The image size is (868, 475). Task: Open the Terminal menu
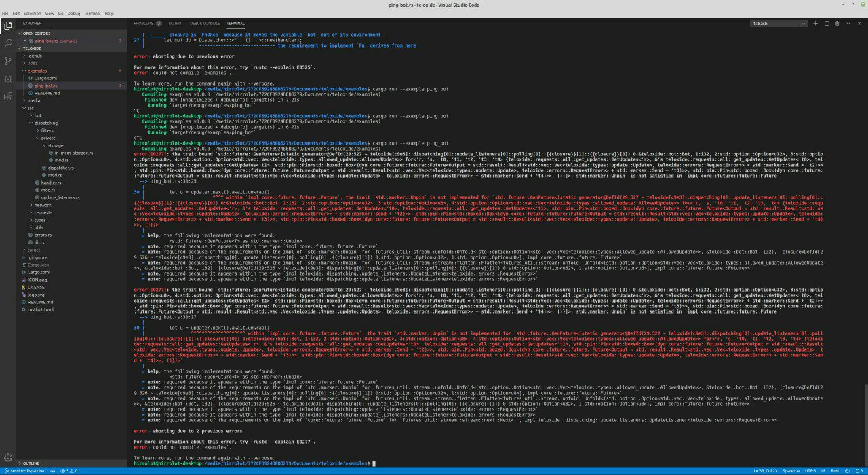[92, 14]
